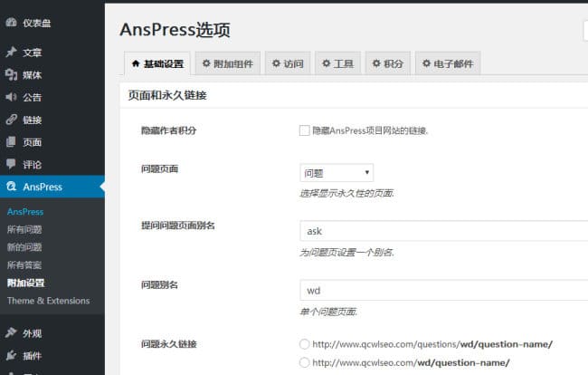Screen dimensions: 588x375
Task: Open highlighted AnsPress sidebar menu
Action: point(52,187)
